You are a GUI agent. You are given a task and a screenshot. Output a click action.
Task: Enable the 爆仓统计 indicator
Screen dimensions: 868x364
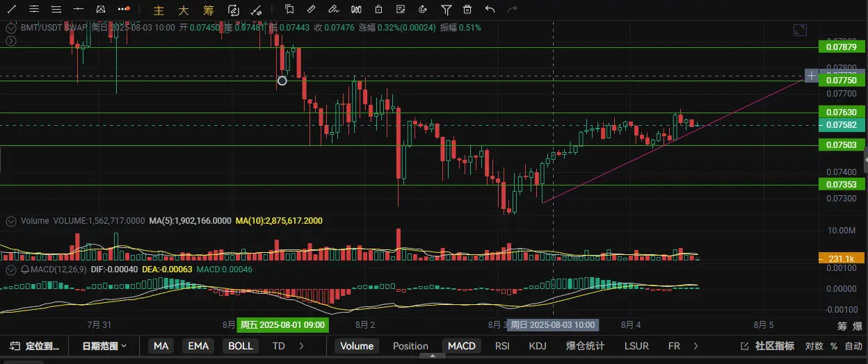[x=585, y=346]
